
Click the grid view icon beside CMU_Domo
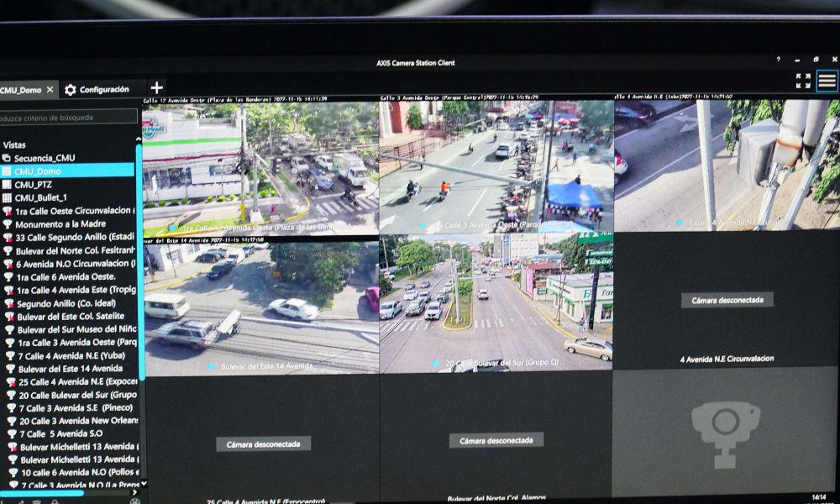(8, 171)
